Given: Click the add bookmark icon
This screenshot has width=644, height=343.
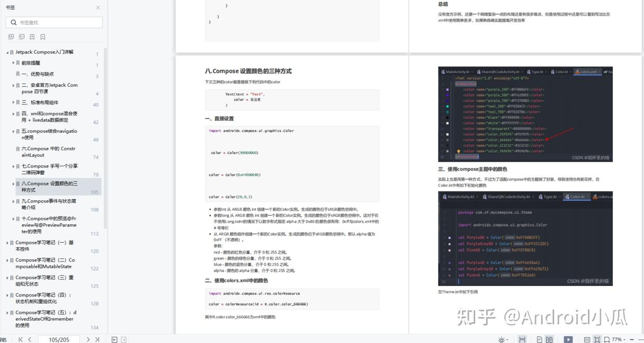Looking at the screenshot, I should tap(32, 37).
